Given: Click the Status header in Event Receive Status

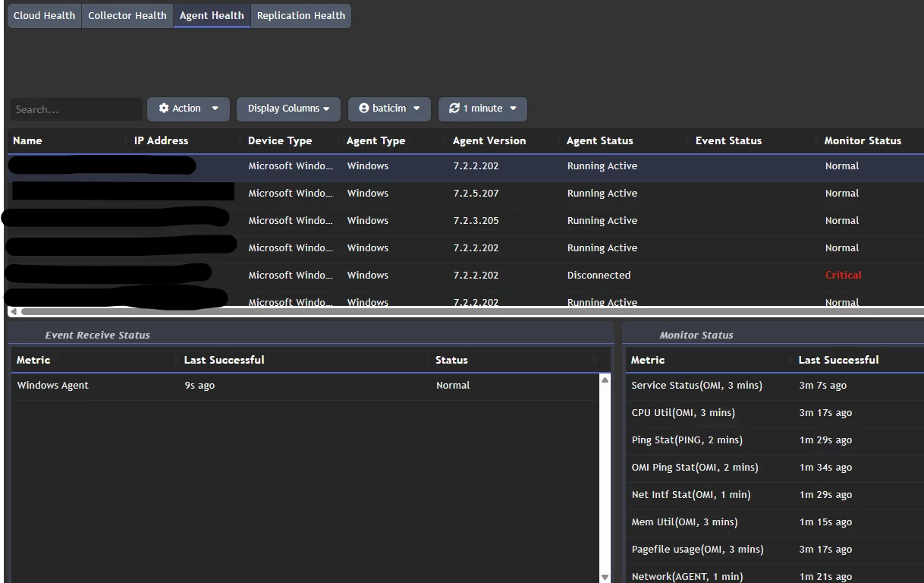Looking at the screenshot, I should (451, 360).
